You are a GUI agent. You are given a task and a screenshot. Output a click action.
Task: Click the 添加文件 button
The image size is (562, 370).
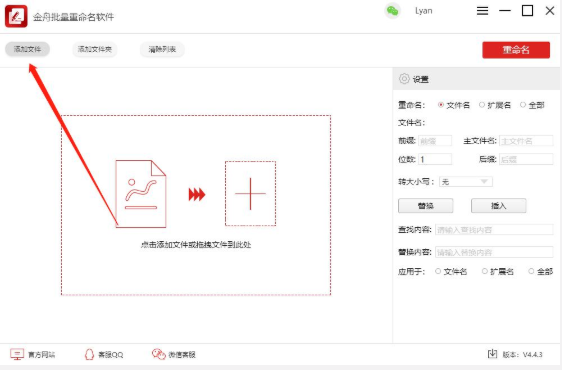click(x=27, y=49)
